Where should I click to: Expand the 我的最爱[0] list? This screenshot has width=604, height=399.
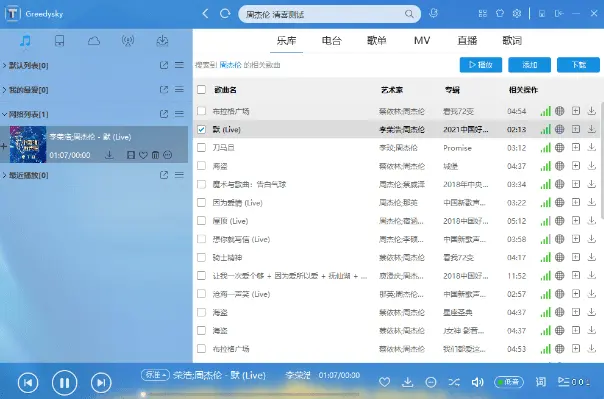point(4,89)
